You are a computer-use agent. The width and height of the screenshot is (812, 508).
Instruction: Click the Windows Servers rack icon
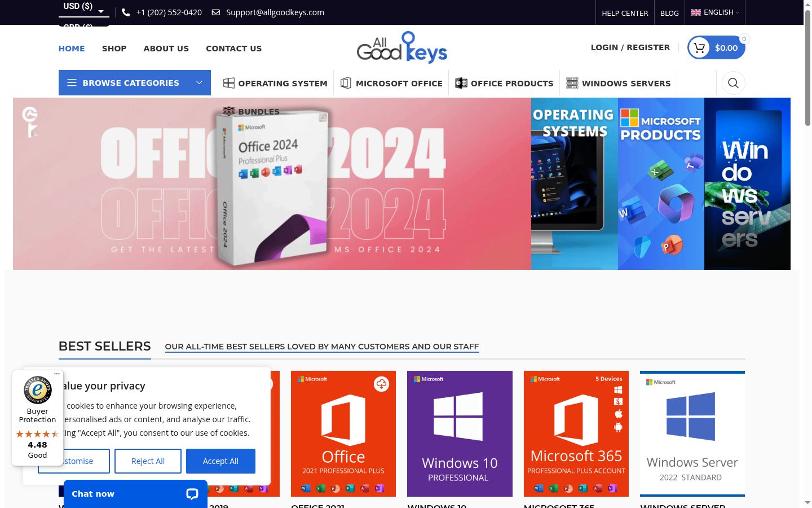(572, 83)
